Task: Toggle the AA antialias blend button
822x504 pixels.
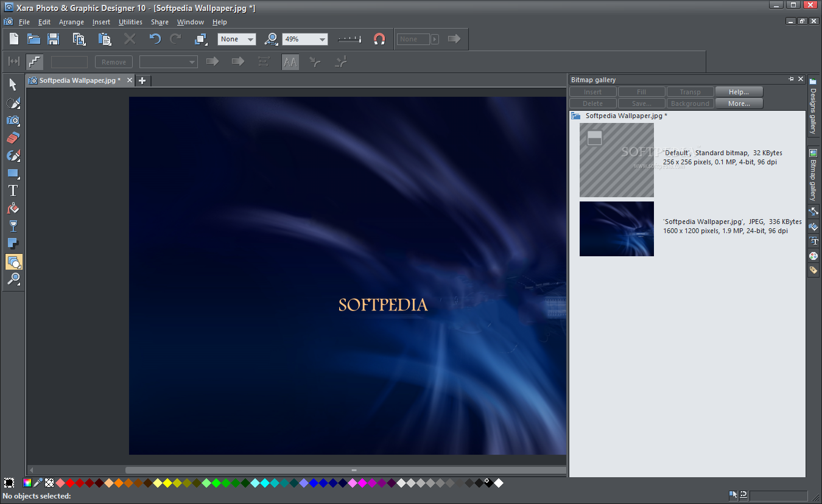Action: pos(290,61)
